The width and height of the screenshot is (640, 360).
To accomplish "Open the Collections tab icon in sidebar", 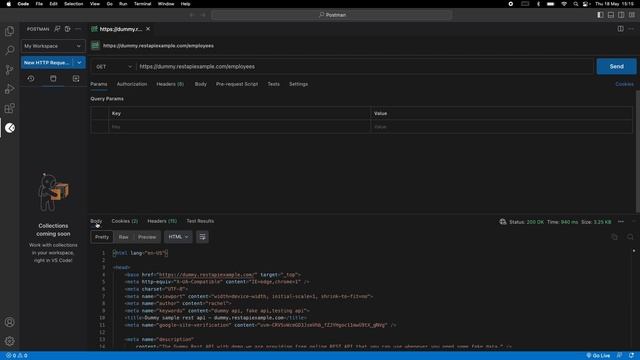I will click(x=53, y=78).
